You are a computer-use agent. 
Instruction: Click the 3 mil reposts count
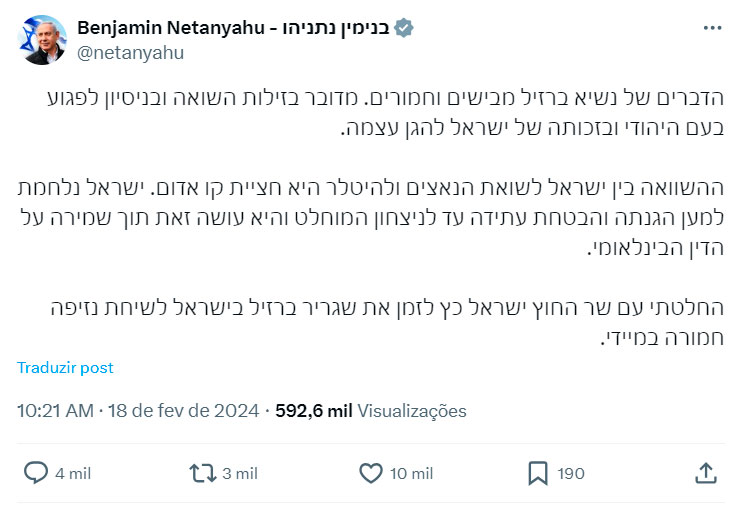click(x=240, y=473)
